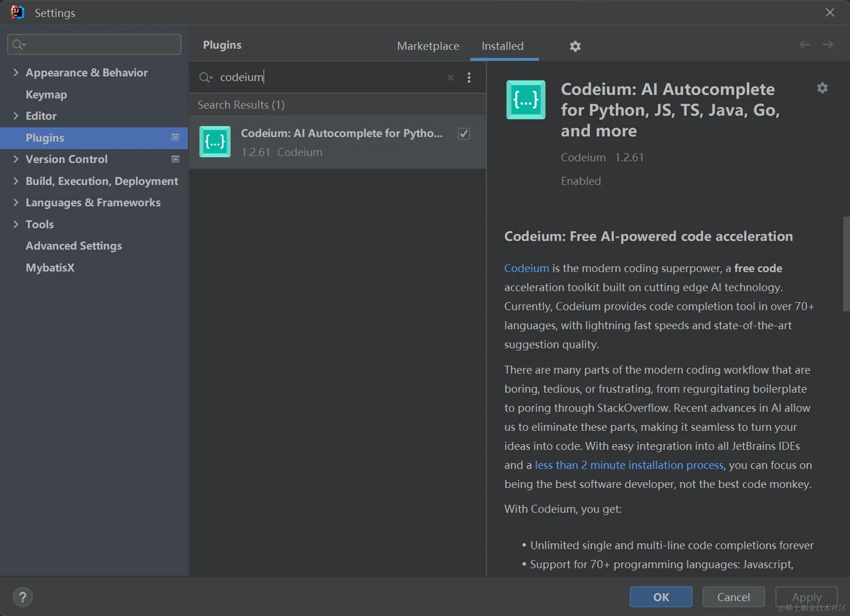Open 'less than 2 minute installation process' link

629,465
